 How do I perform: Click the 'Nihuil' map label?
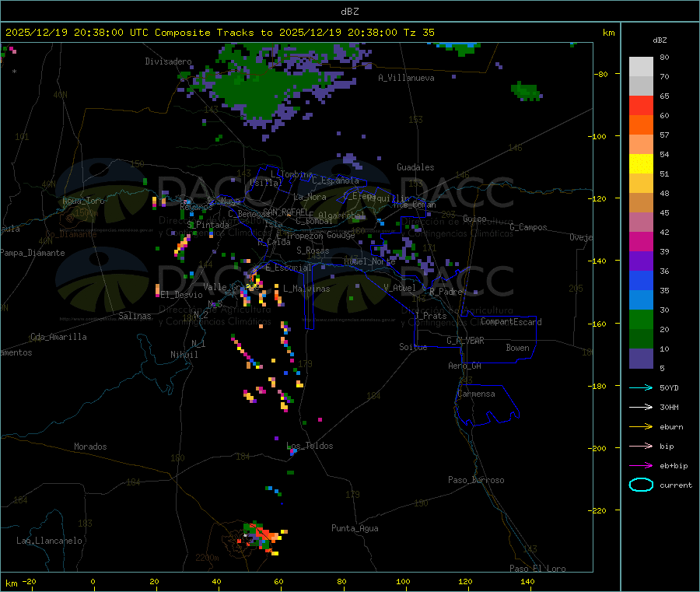coord(184,355)
